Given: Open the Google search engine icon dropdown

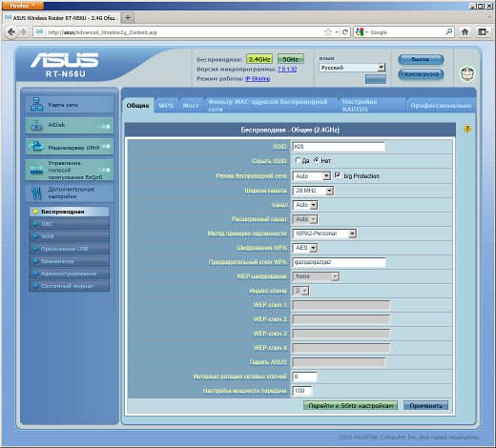Looking at the screenshot, I should pyautogui.click(x=362, y=32).
